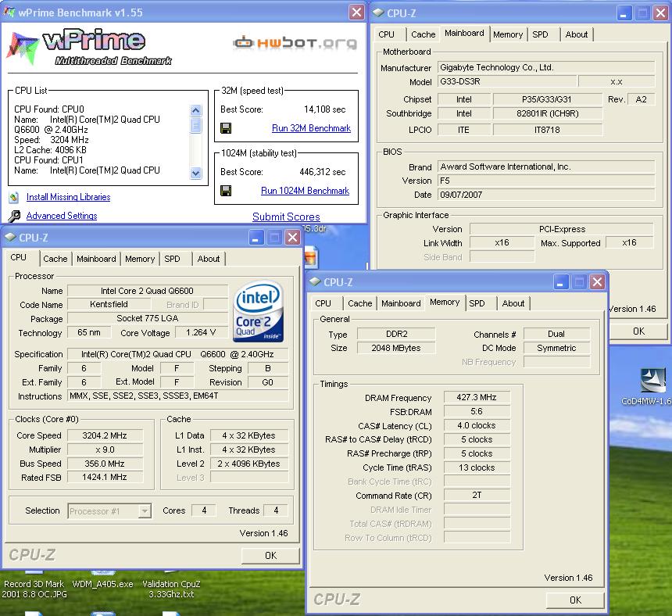The height and width of the screenshot is (616, 672).
Task: Click the 32M best score 14,108 sec
Action: point(324,109)
